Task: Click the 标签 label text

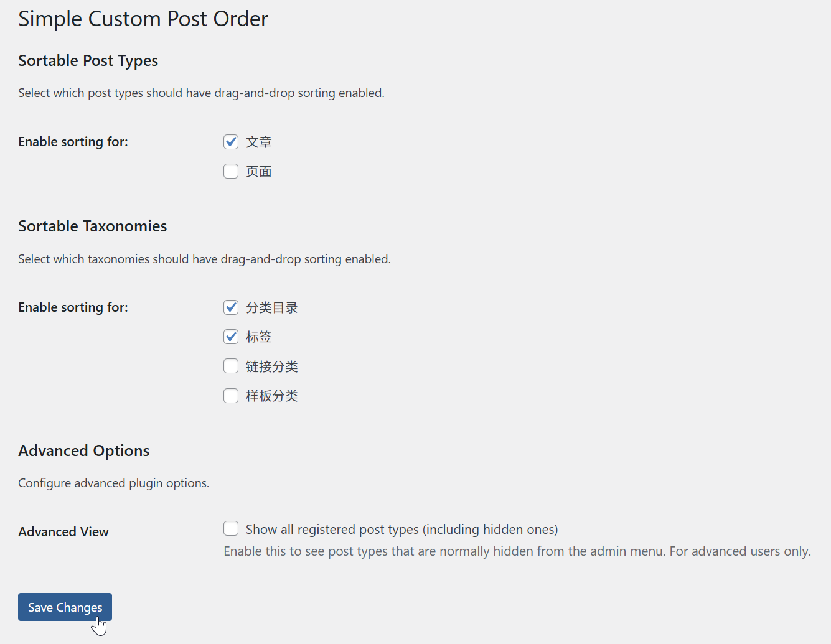Action: [x=259, y=337]
